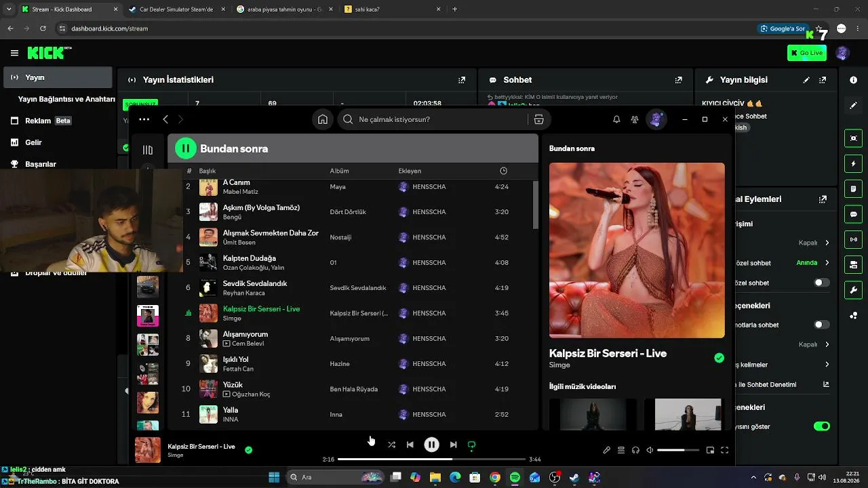Select Yayın in the Kick sidebar
Viewport: 868px width, 488px height.
(58, 77)
